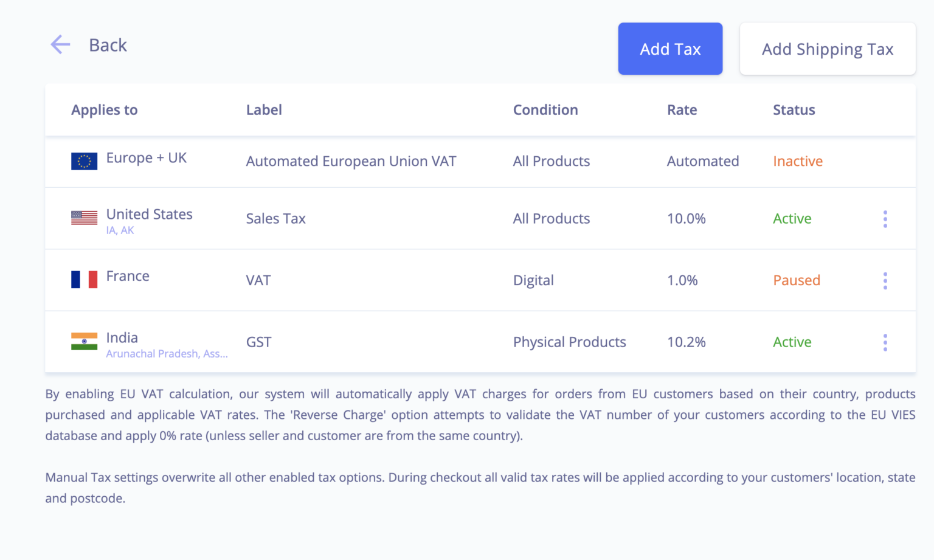Click the back arrow icon
Screen dimensions: 934x560
point(60,44)
